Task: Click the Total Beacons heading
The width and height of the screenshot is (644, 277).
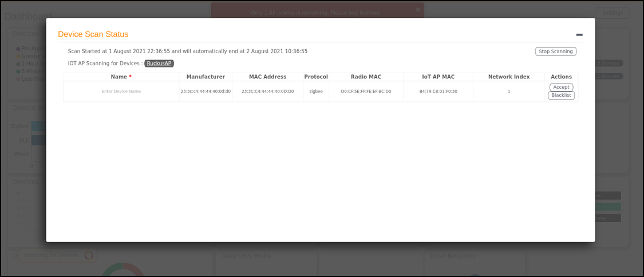Action: tap(453, 256)
